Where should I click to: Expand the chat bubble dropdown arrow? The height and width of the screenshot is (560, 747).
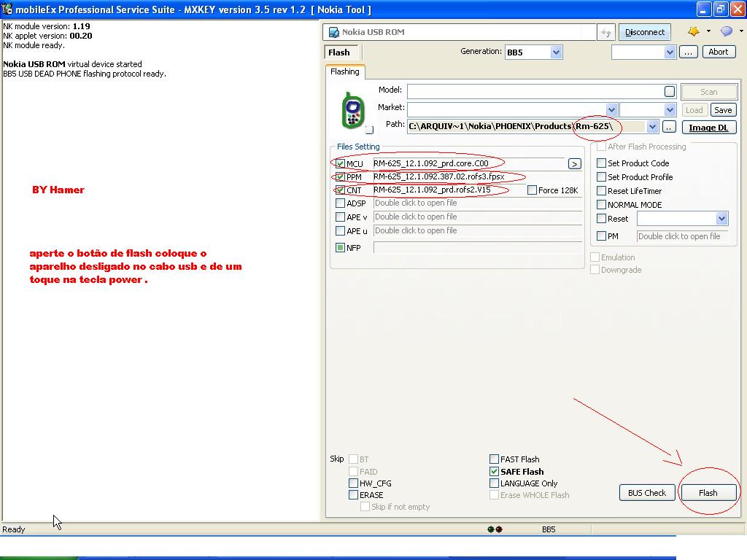[741, 31]
